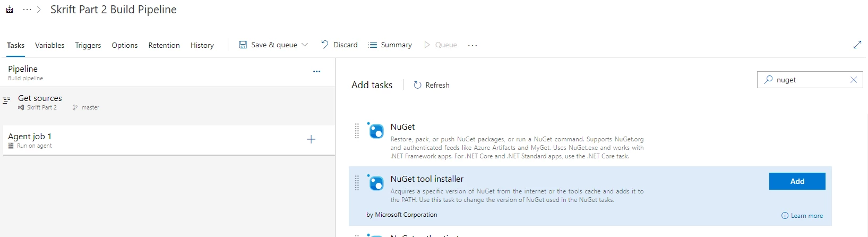
Task: Select the NuGet task entry
Action: [590, 141]
